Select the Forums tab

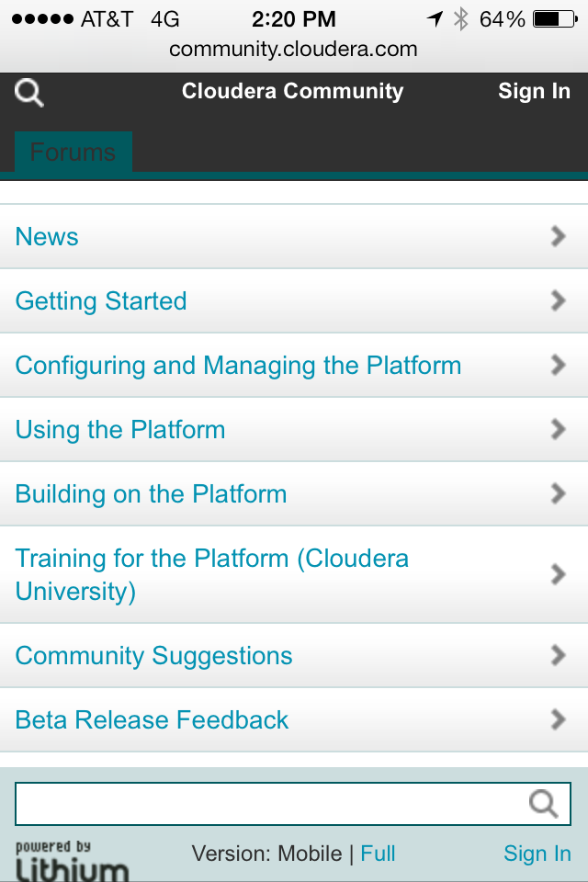(x=73, y=153)
